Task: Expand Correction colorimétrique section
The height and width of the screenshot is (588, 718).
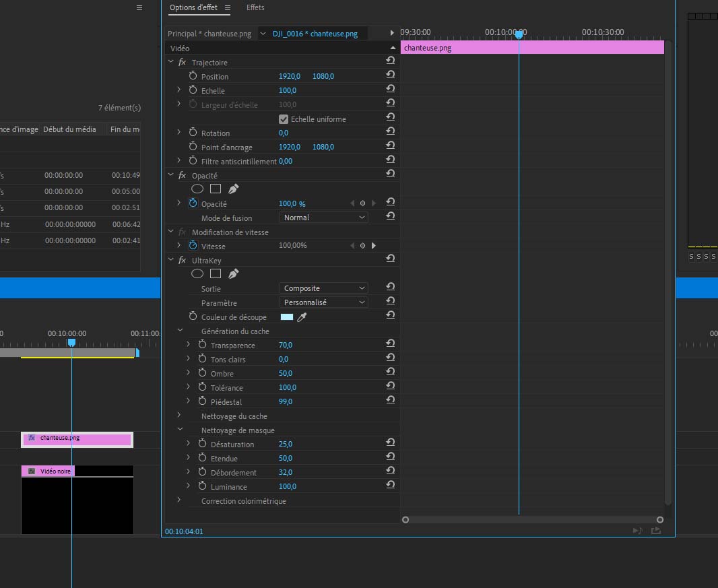Action: 179,500
